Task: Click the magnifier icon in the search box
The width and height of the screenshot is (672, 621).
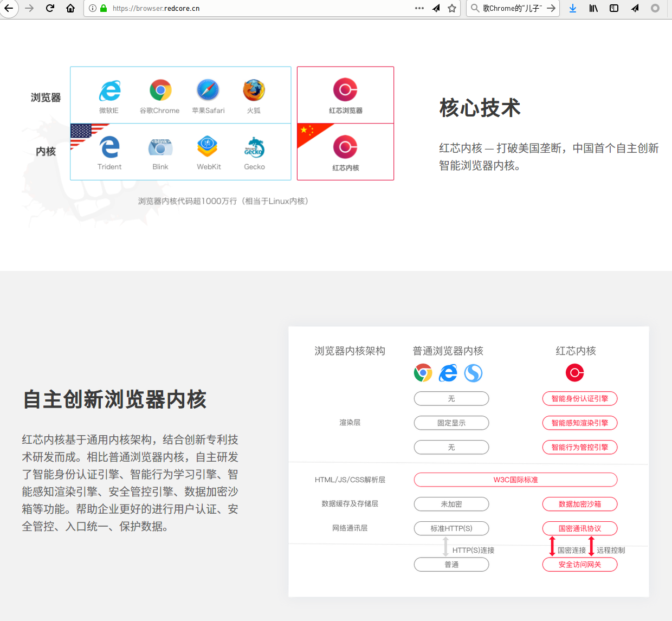Action: [x=475, y=8]
